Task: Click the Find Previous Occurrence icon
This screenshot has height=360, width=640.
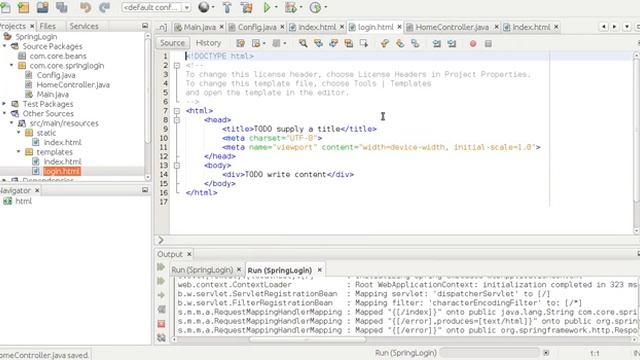Action: point(318,43)
